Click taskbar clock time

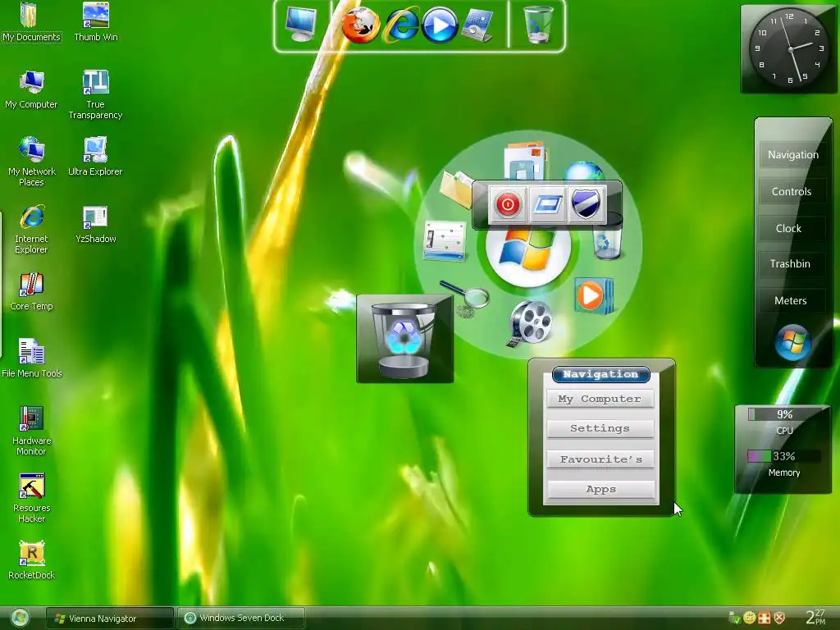815,617
